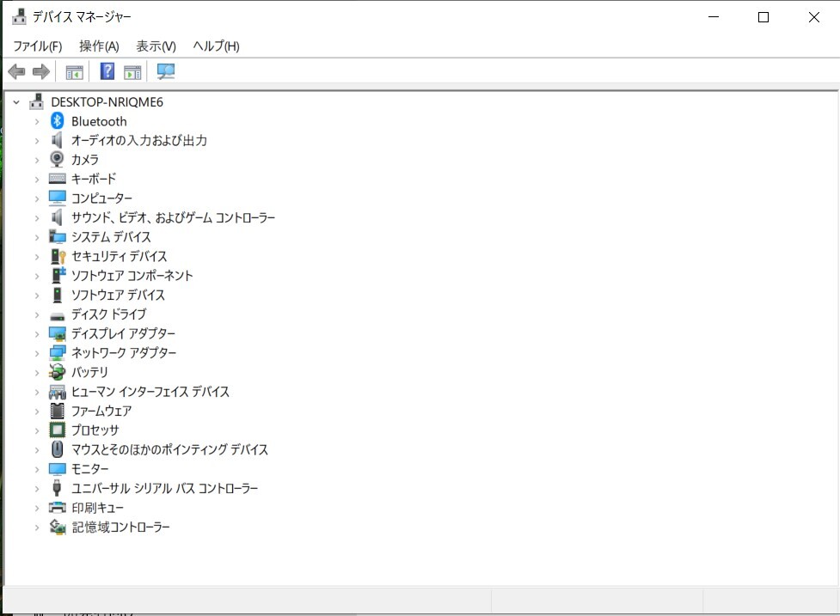Select the ディスク ドライブ drive icon
This screenshot has height=616, width=840.
(58, 316)
